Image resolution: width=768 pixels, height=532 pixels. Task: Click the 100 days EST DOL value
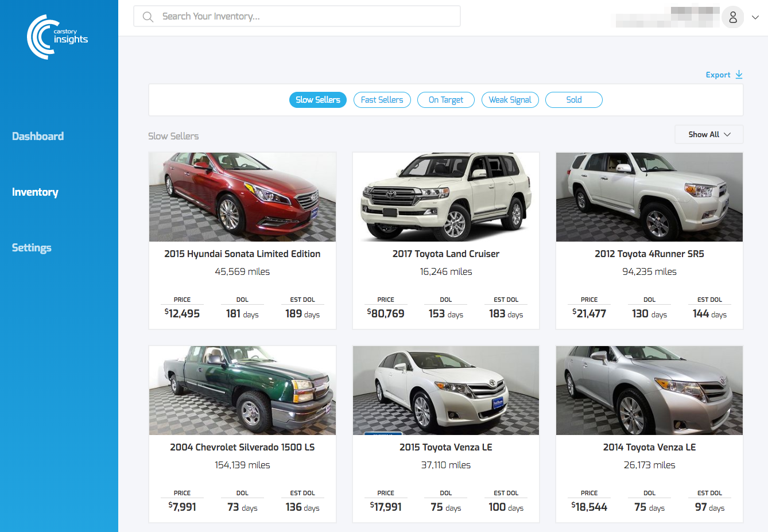tap(506, 507)
